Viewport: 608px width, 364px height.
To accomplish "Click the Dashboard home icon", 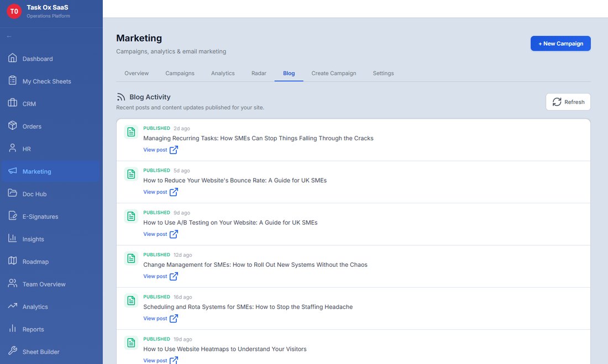I will point(12,58).
